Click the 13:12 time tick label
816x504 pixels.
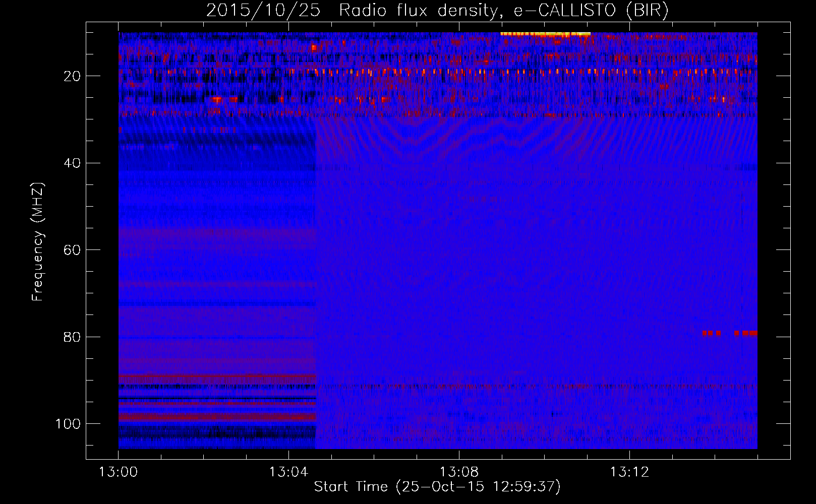[x=629, y=472]
